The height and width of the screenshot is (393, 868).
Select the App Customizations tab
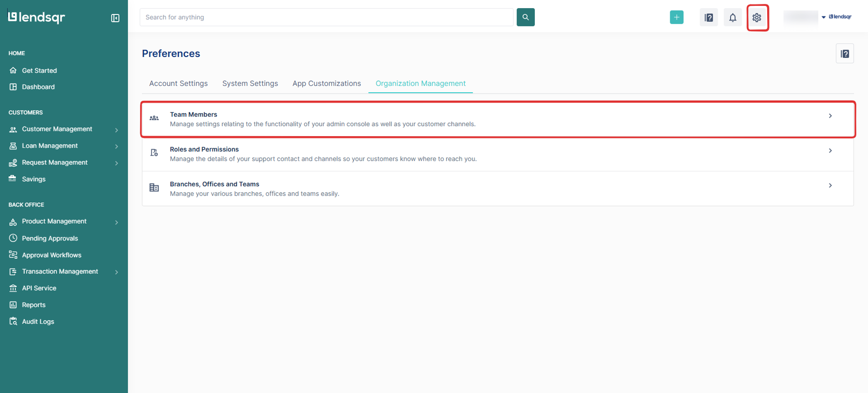326,84
